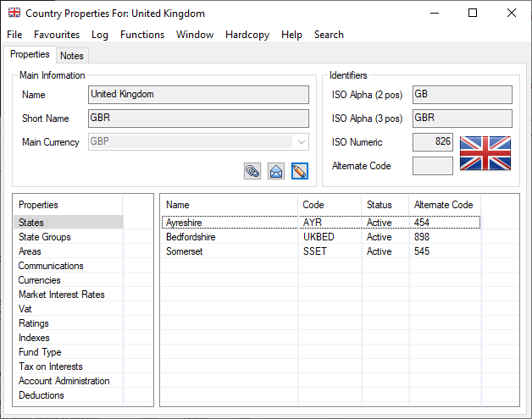
Task: Select Tax on Interests property
Action: 51,367
